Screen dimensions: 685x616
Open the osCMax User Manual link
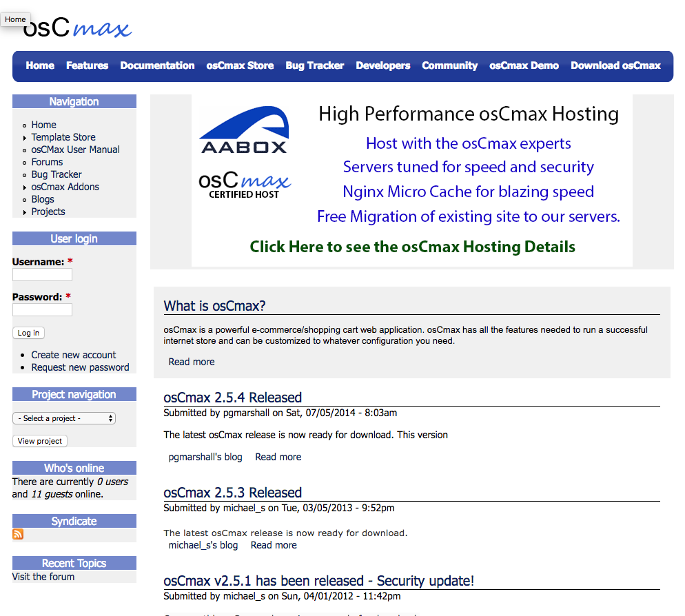(76, 150)
